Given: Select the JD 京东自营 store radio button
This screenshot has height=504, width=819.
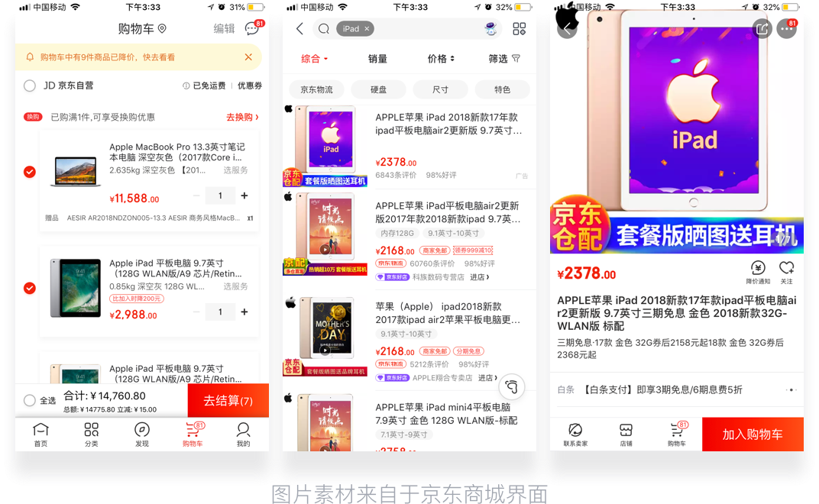Looking at the screenshot, I should coord(30,86).
